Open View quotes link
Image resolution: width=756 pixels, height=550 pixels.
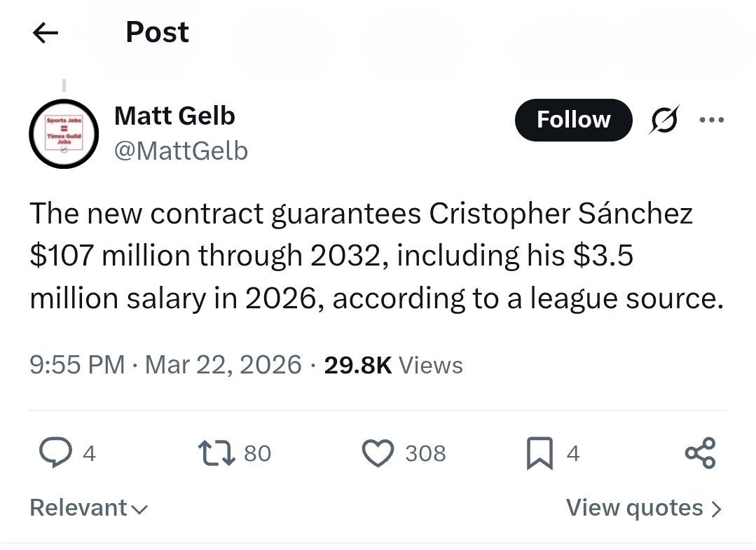(x=643, y=508)
